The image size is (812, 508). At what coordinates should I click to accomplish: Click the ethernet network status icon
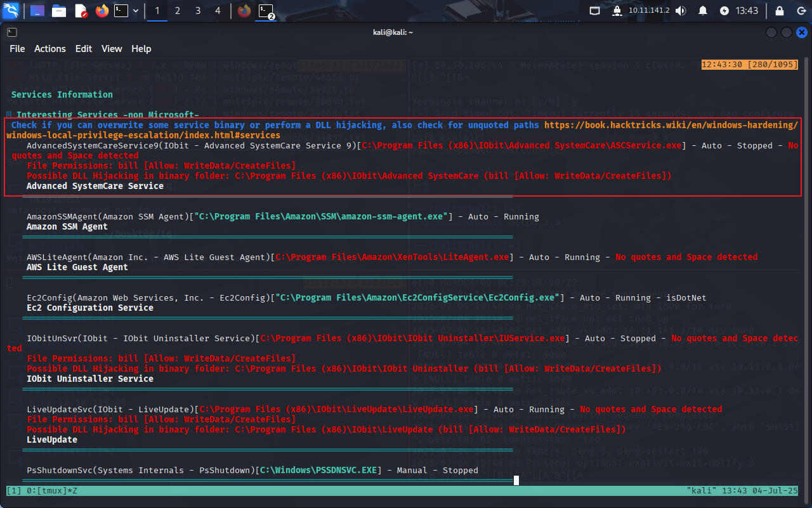[x=594, y=11]
